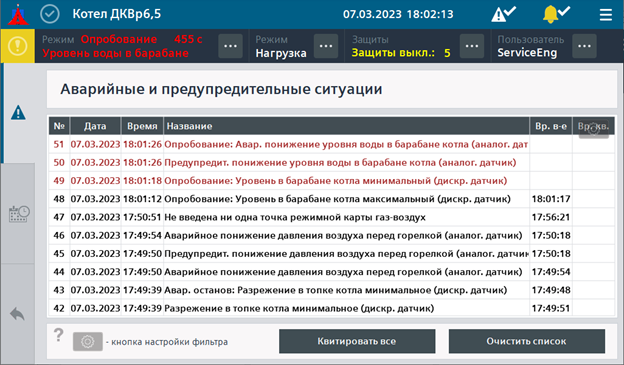Acknowledge sound via yellow bell icon

pos(556,14)
